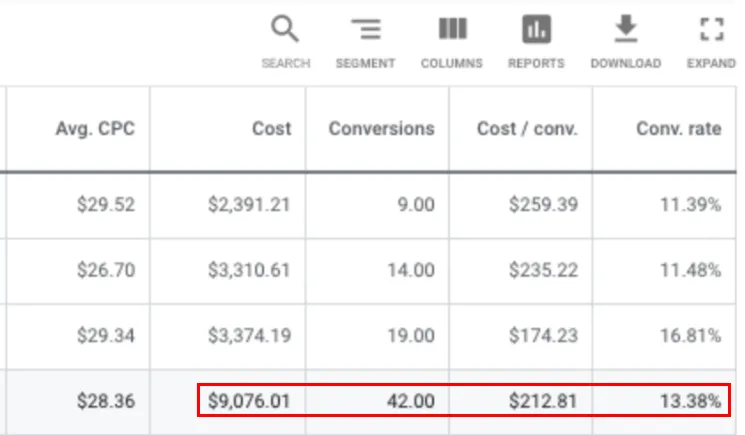
Task: Sort by the Avg. CPC column header
Action: (x=96, y=129)
